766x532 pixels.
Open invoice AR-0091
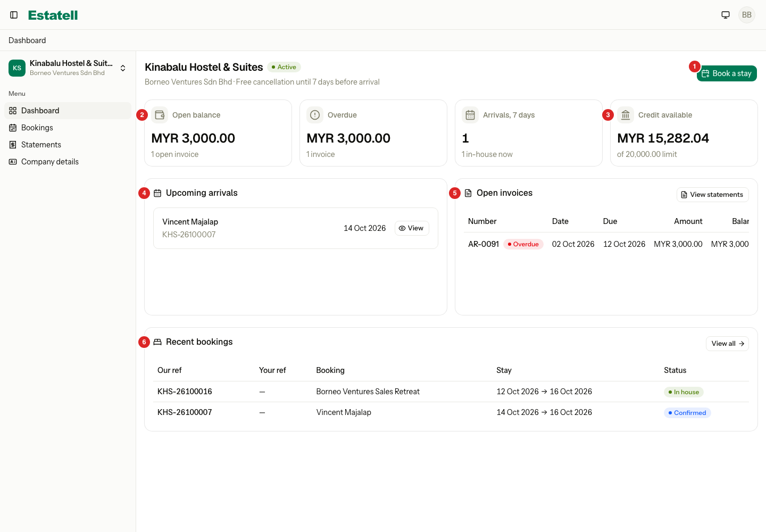[x=484, y=244]
